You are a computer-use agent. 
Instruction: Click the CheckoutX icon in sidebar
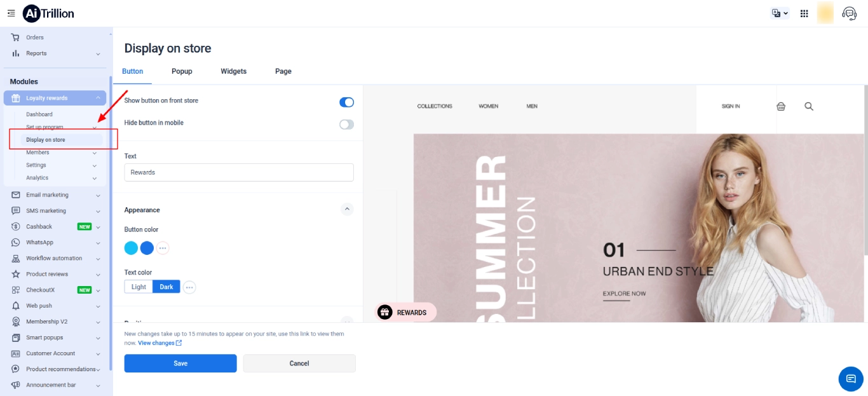click(x=15, y=290)
